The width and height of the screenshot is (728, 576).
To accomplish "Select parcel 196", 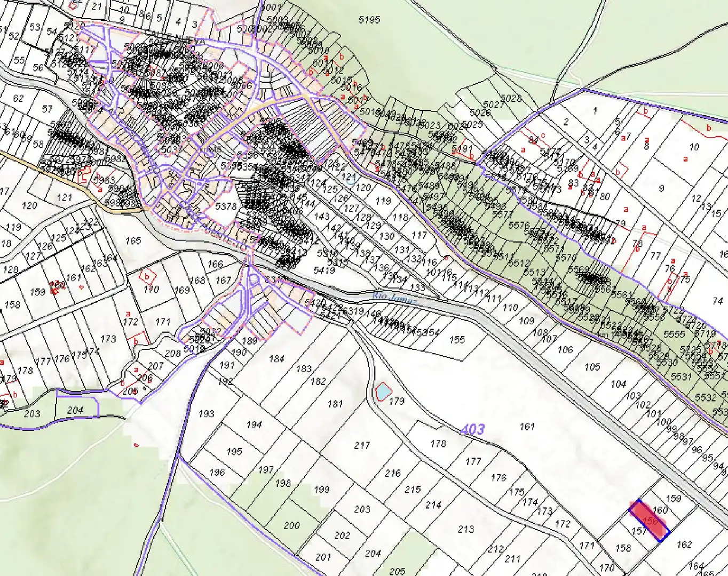I will [217, 472].
